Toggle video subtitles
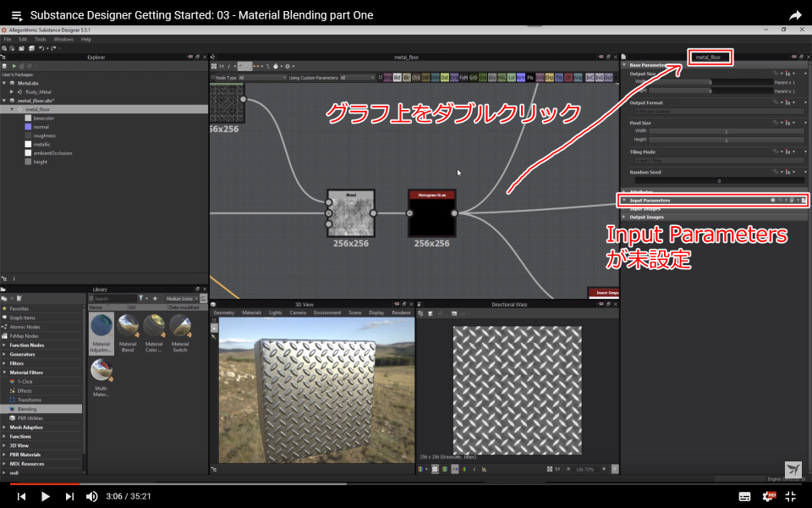812x508 pixels. [x=744, y=497]
